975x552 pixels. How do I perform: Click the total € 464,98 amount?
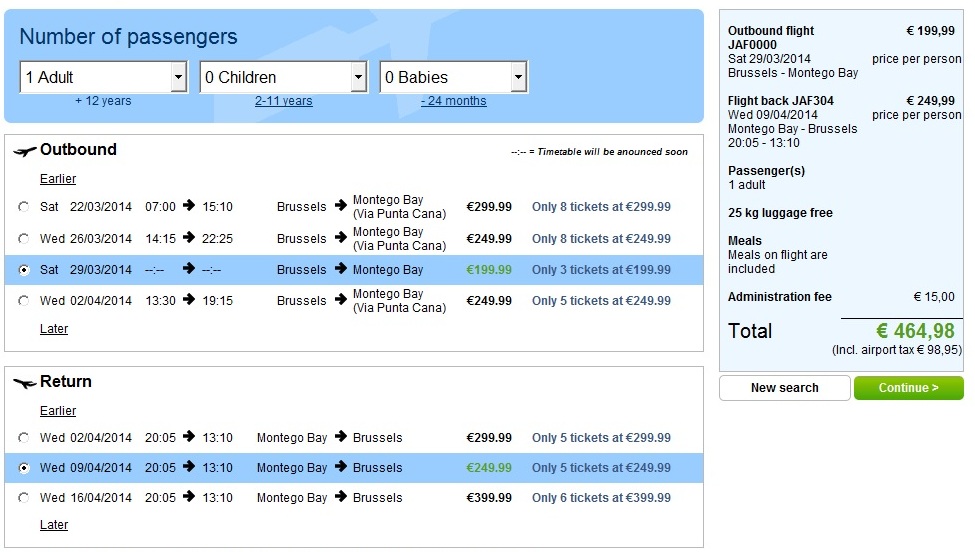(x=915, y=331)
